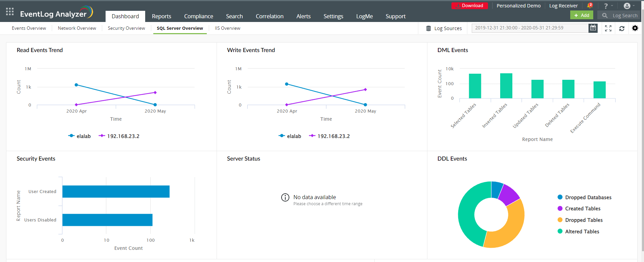Toggle elalab series in Read Events legend
The height and width of the screenshot is (262, 644).
(x=80, y=136)
